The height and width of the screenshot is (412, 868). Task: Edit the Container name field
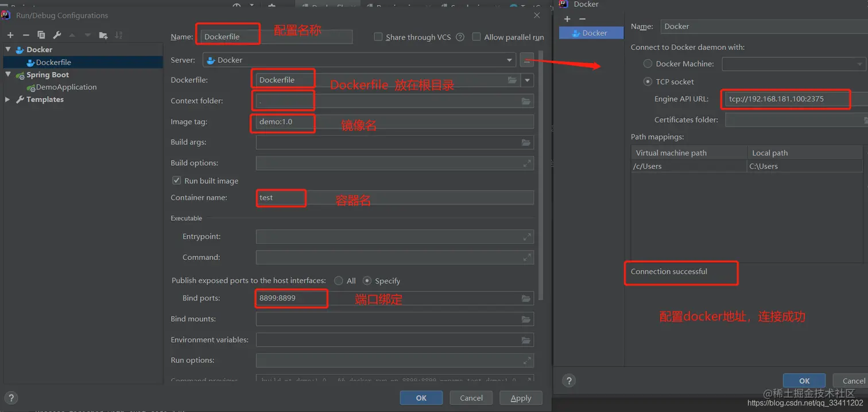click(x=395, y=197)
